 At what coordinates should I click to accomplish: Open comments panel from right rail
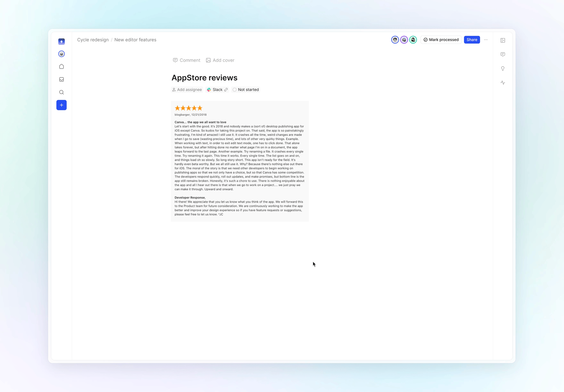point(503,54)
